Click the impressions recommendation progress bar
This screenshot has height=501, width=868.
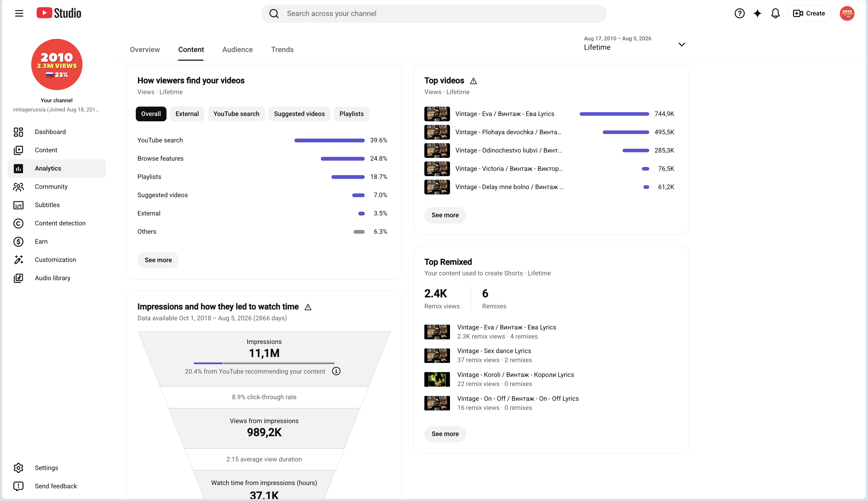click(x=264, y=363)
